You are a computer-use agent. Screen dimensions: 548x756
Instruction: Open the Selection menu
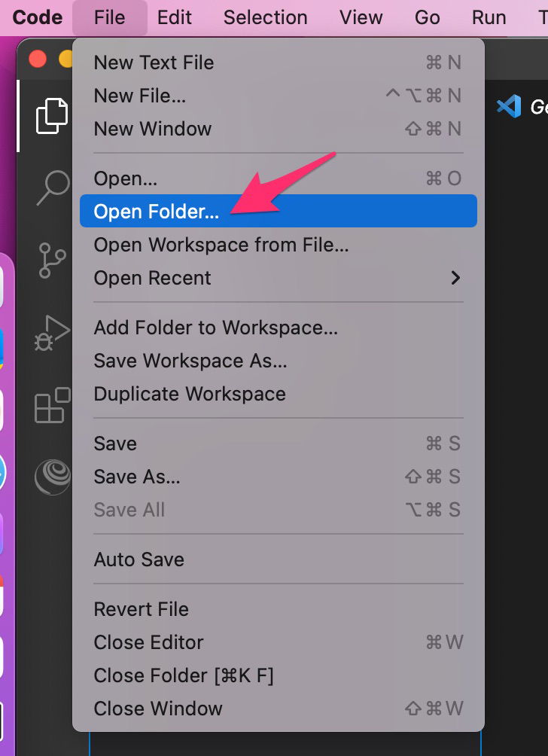coord(266,17)
